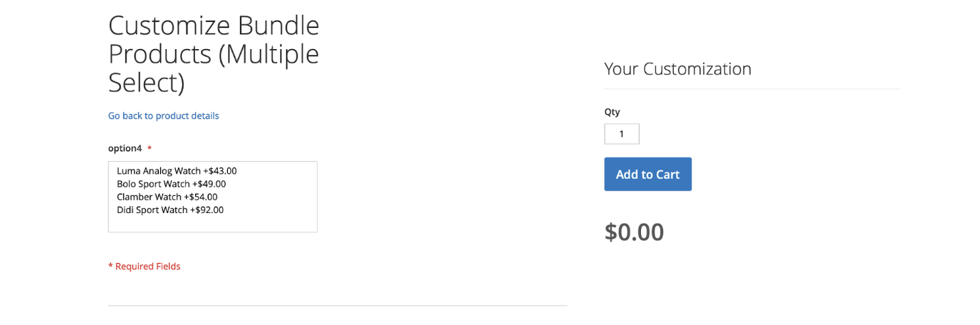Click the $0.00 price total
The width and height of the screenshot is (980, 325).
point(635,232)
